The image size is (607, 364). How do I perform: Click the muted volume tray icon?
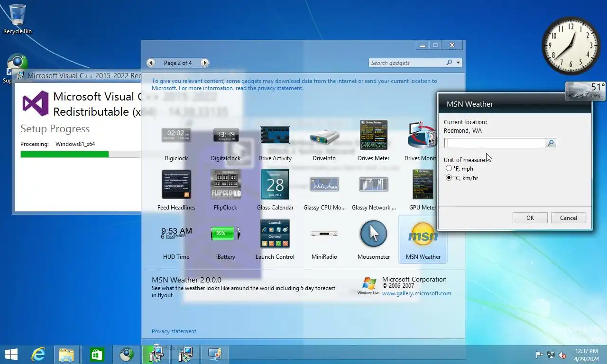pyautogui.click(x=562, y=355)
